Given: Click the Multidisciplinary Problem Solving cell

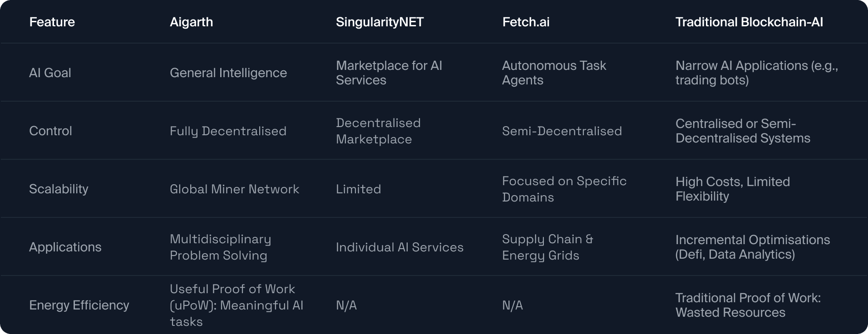Looking at the screenshot, I should tap(220, 247).
